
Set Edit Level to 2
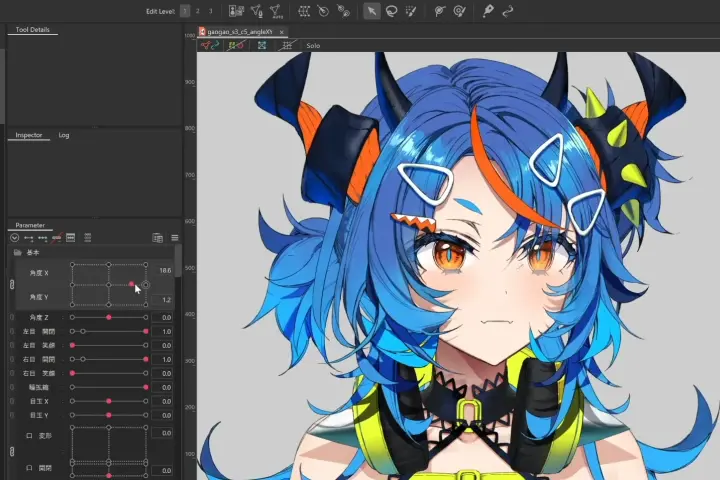click(198, 11)
